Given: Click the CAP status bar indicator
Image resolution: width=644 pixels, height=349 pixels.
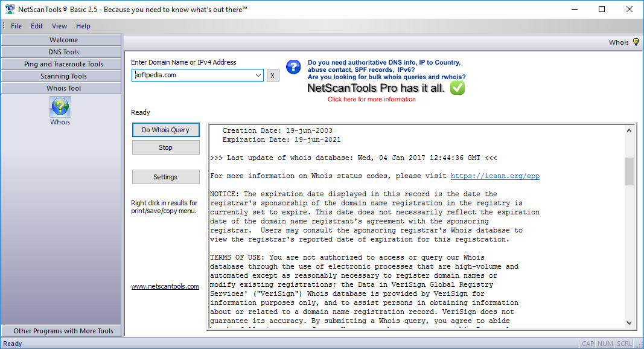Looking at the screenshot, I should pyautogui.click(x=588, y=344).
